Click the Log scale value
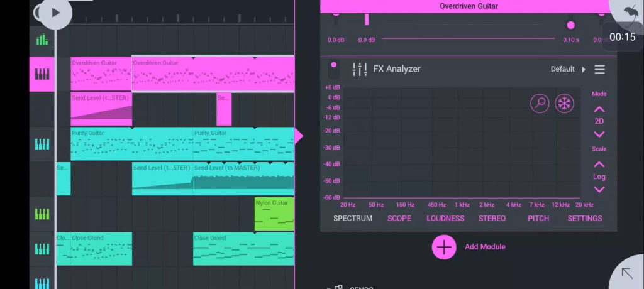 coord(599,177)
